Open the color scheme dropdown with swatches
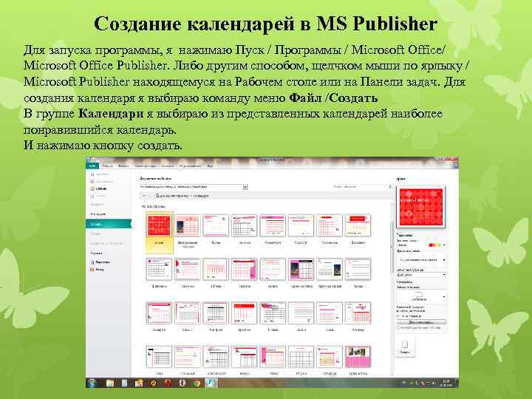Image resolution: width=532 pixels, height=399 pixels. pyautogui.click(x=422, y=245)
